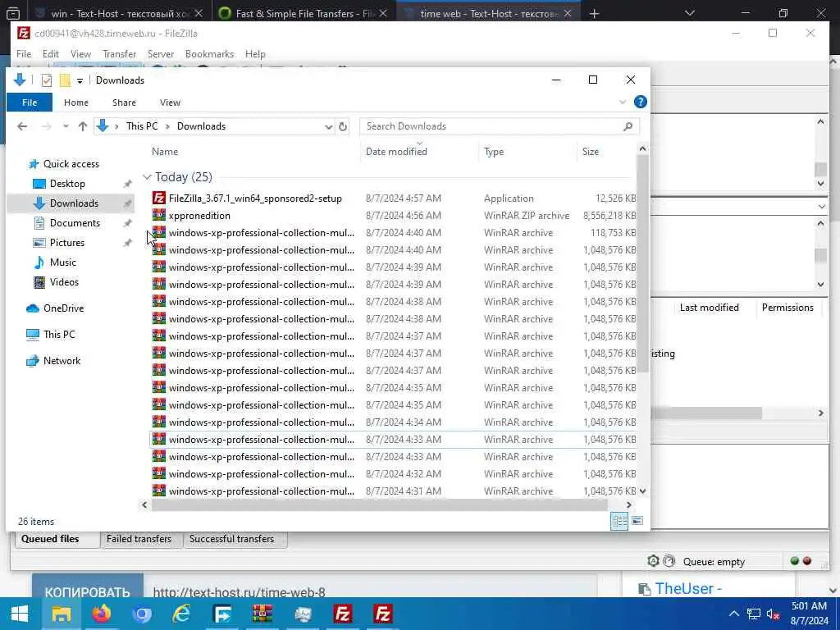Click This PC in address breadcrumb
The image size is (840, 630).
pos(142,126)
